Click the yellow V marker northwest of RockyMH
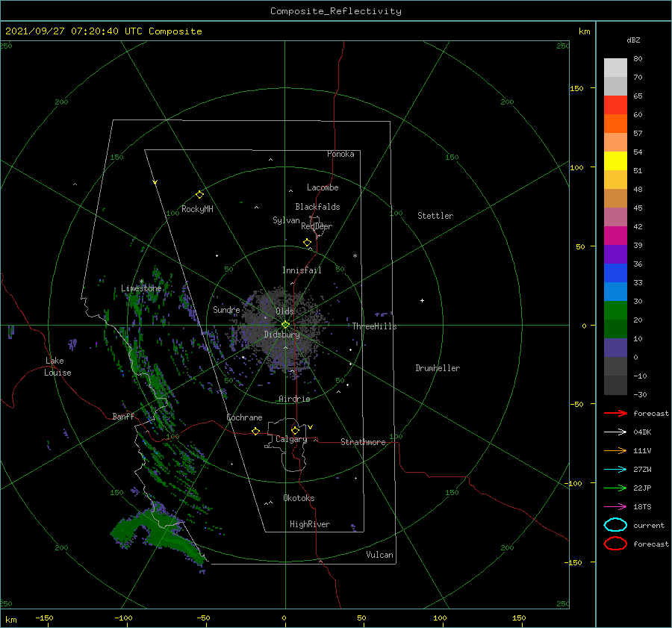 155,182
